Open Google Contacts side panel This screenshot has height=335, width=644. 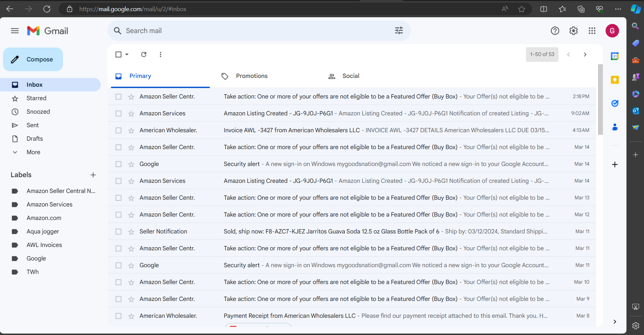615,127
